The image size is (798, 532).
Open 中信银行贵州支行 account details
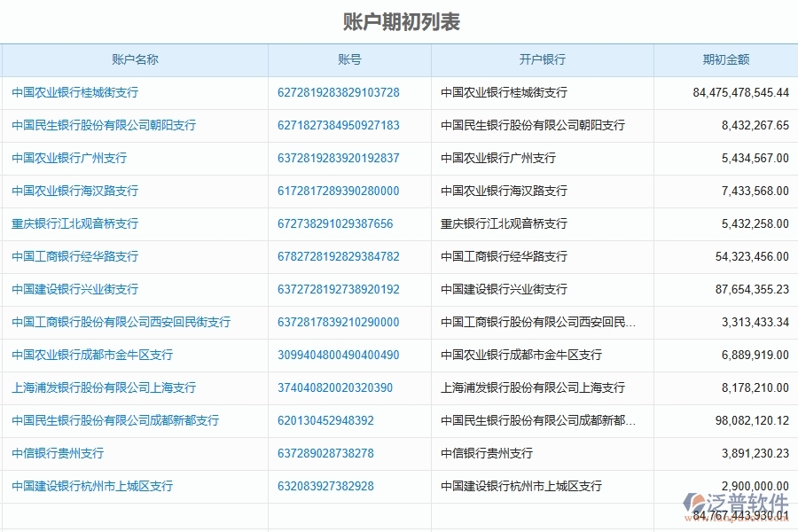click(x=58, y=453)
